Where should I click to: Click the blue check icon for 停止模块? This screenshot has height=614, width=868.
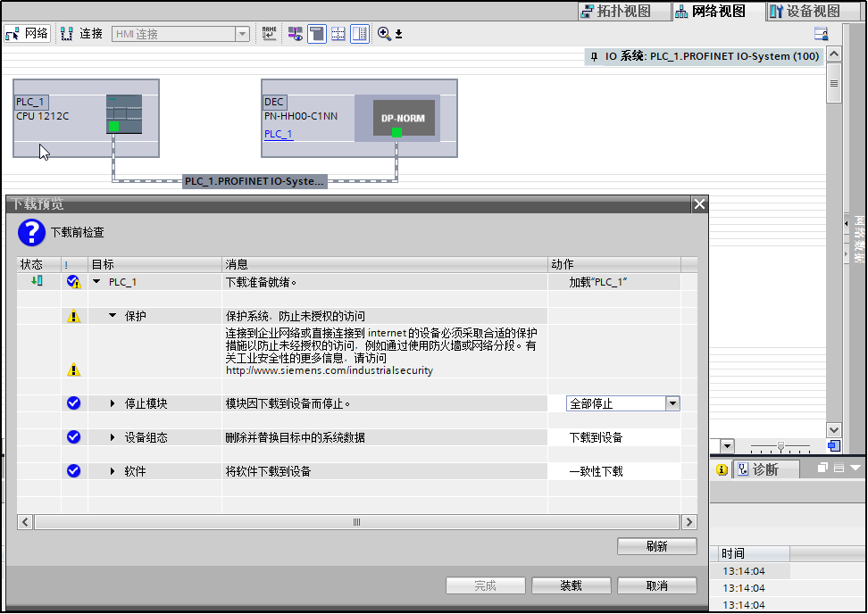pyautogui.click(x=73, y=403)
